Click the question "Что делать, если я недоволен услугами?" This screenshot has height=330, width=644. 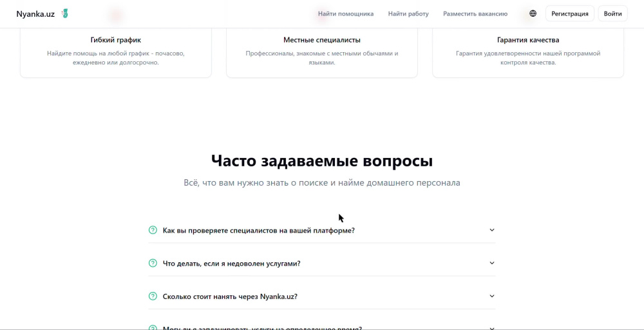point(232,264)
